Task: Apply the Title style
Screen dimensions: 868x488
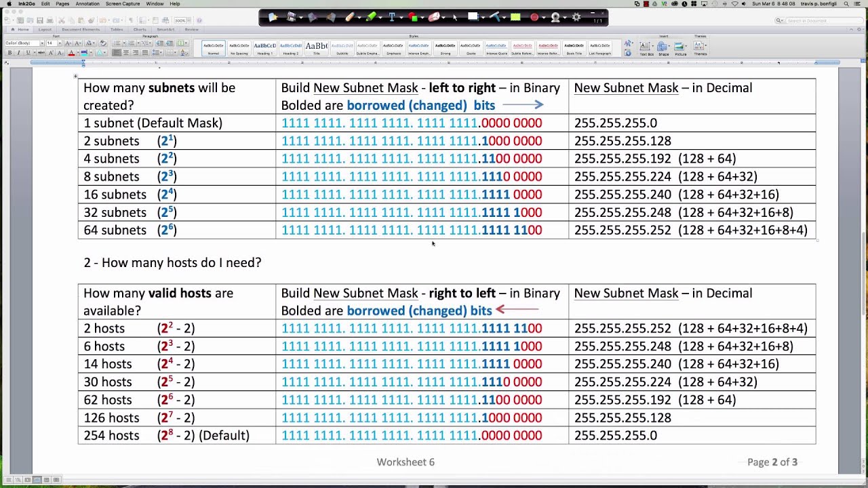Action: (x=316, y=47)
